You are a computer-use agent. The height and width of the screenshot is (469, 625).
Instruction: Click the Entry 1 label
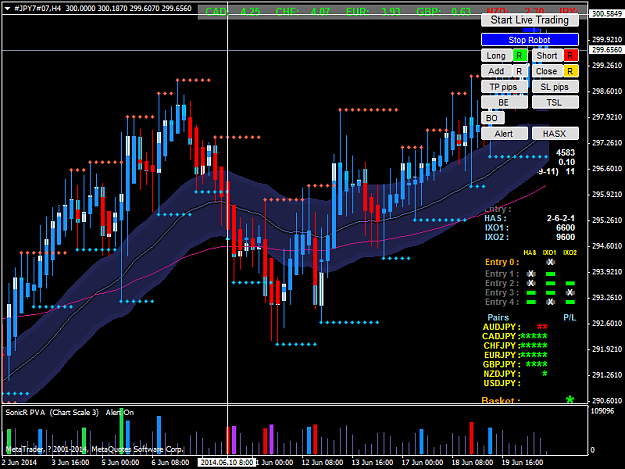coord(502,274)
